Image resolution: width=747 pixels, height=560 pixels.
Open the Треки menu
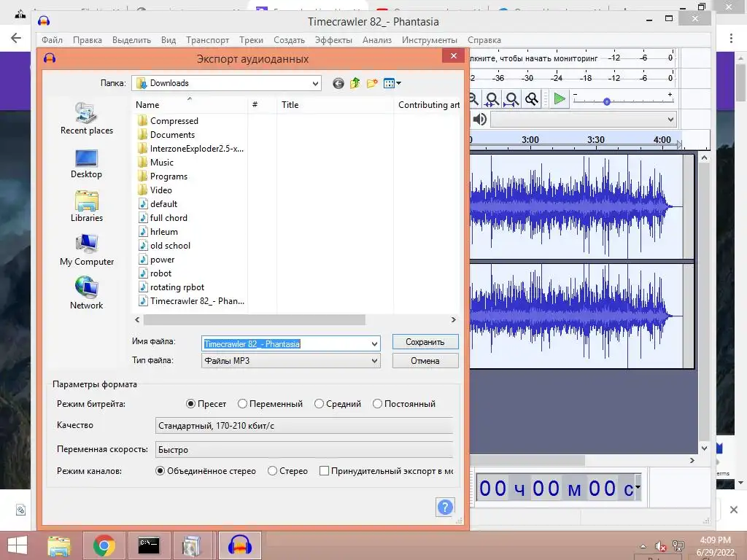[x=251, y=40]
